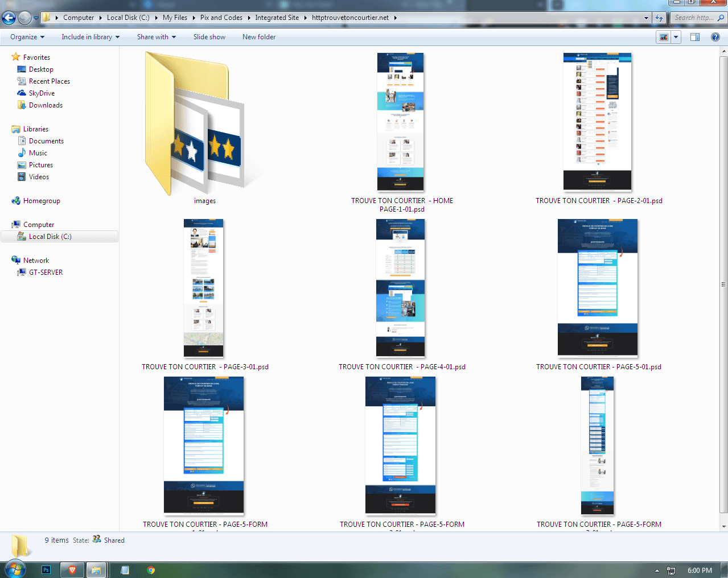Screen dimensions: 728x578
Task: Click the network icon in system tray
Action: (x=671, y=571)
